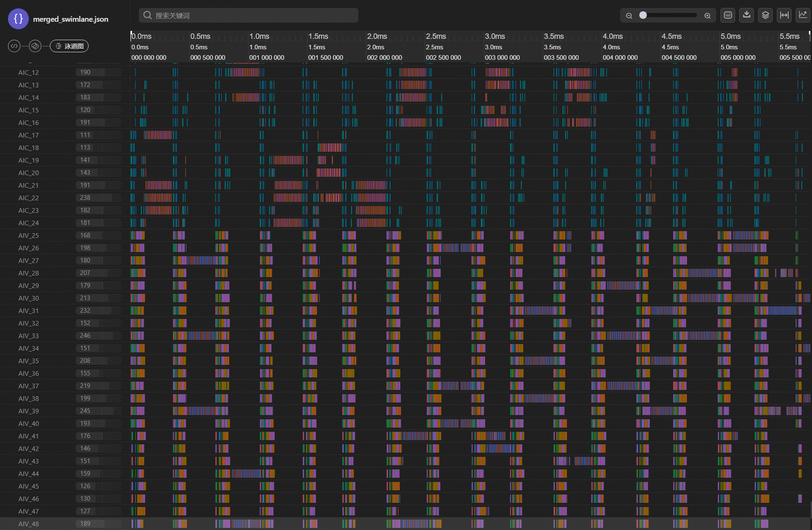Click the download export icon
Viewport: 812px width, 530px height.
click(747, 15)
